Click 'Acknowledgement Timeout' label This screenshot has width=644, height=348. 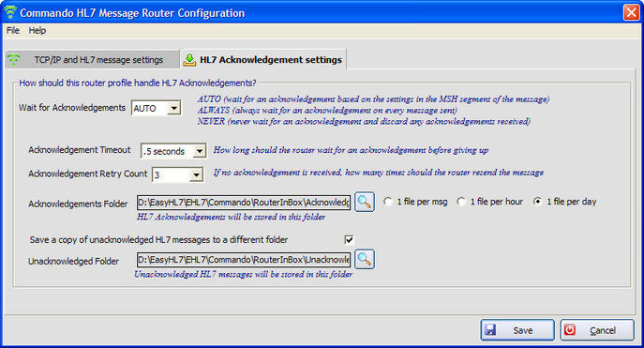click(80, 150)
